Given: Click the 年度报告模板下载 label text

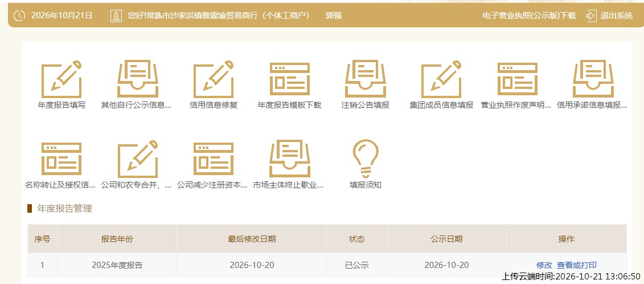Looking at the screenshot, I should point(290,105).
